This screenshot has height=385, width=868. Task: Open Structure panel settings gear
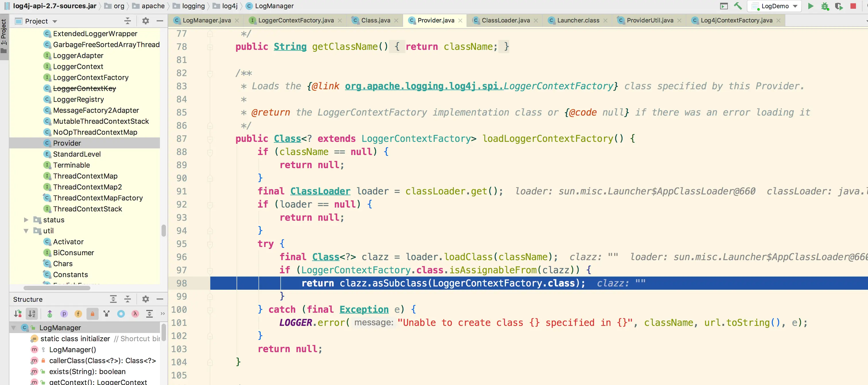pyautogui.click(x=146, y=299)
